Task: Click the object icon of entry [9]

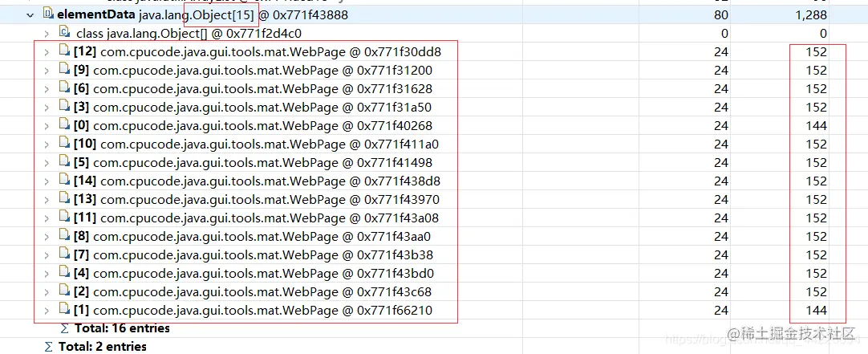Action: pos(65,70)
